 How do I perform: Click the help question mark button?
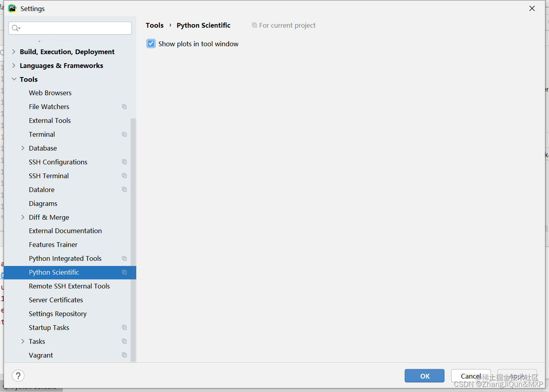tap(18, 376)
